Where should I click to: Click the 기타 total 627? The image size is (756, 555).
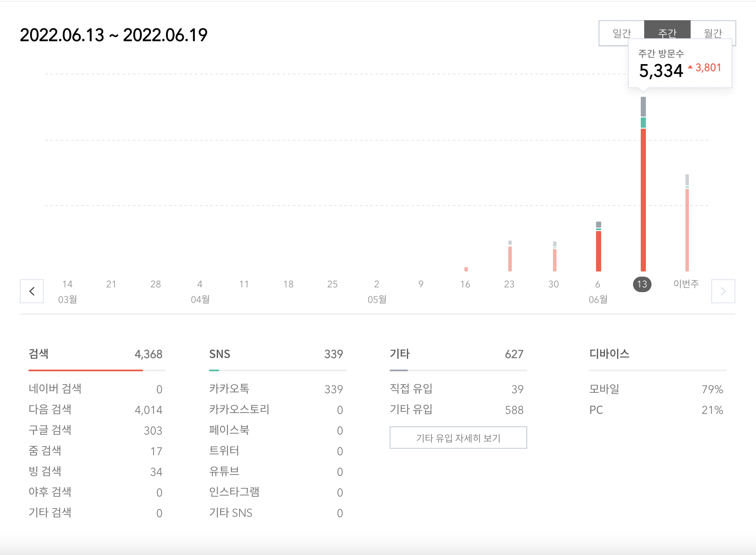514,354
